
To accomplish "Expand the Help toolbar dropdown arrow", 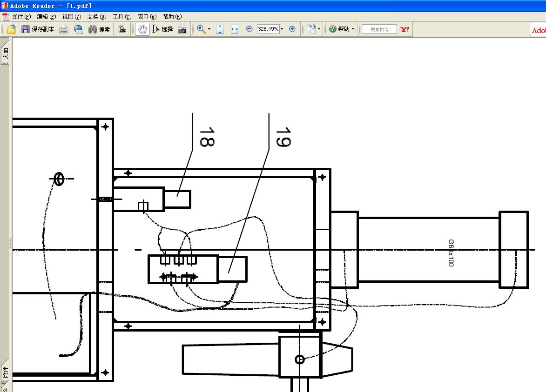I will (x=353, y=29).
